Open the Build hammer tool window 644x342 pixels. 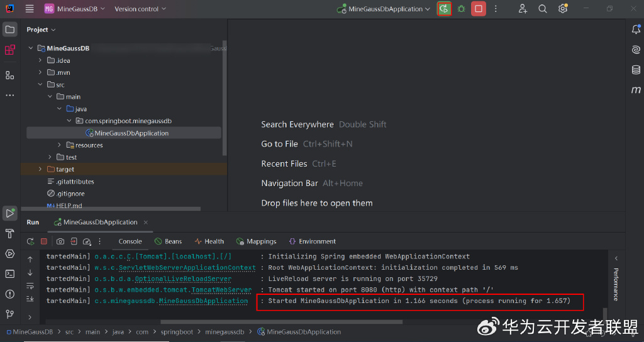tap(10, 234)
